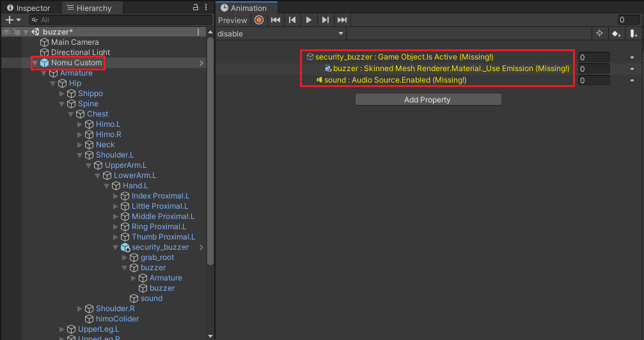Click value field of security_buzzer property
The height and width of the screenshot is (340, 644).
[x=594, y=57]
